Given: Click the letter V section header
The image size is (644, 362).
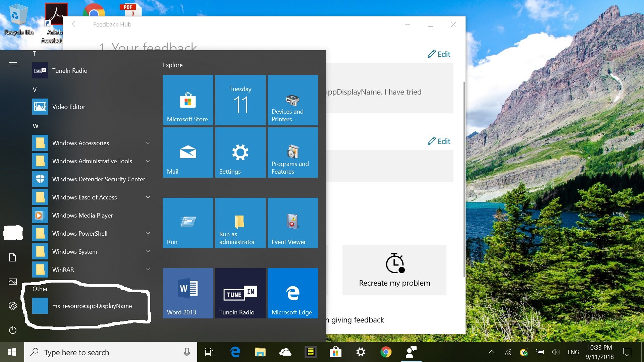Looking at the screenshot, I should click(x=35, y=89).
